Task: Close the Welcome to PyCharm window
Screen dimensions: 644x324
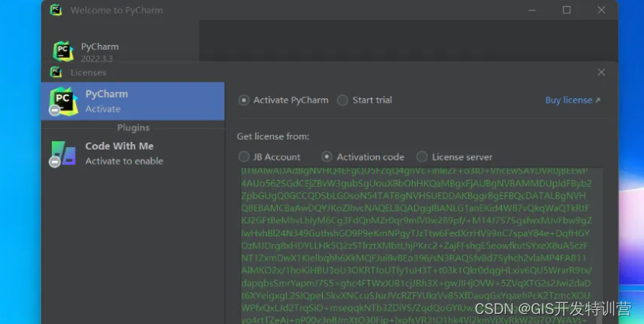Action: coord(601,10)
